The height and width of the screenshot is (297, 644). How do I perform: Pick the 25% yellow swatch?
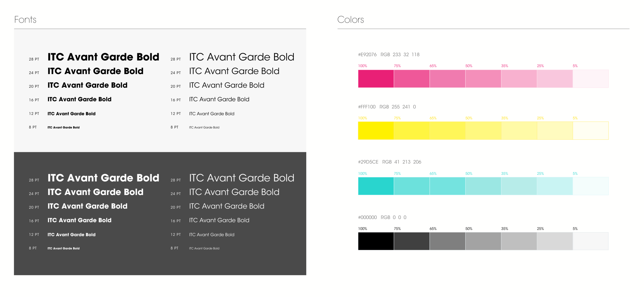(x=555, y=131)
